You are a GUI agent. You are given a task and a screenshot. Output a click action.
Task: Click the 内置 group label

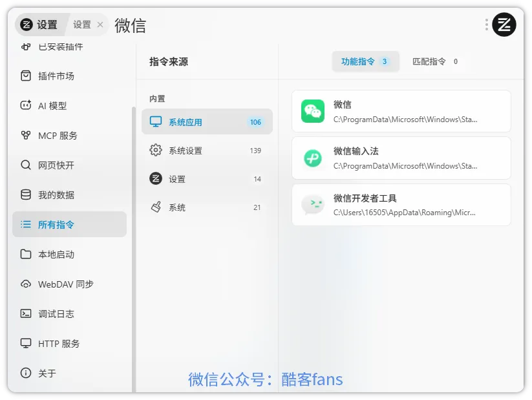(157, 99)
